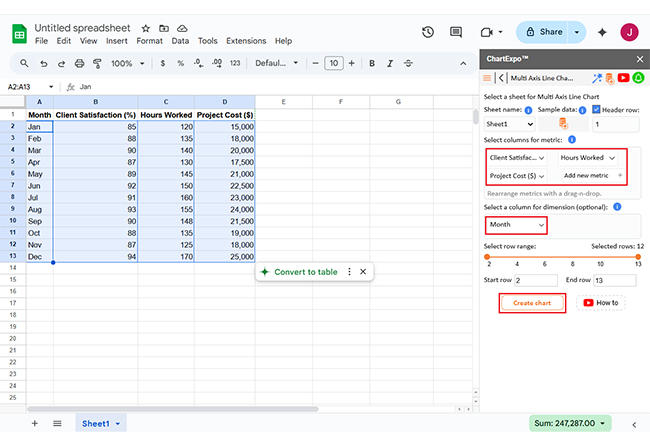This screenshot has height=446, width=650.
Task: Click the magic wand icon in ChartExpo
Action: (597, 77)
